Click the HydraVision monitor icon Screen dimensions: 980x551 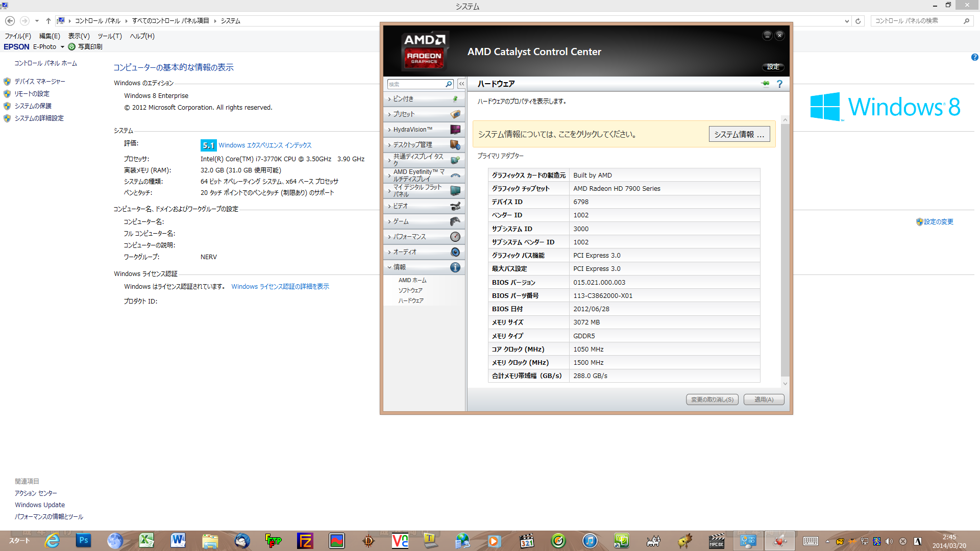[455, 130]
